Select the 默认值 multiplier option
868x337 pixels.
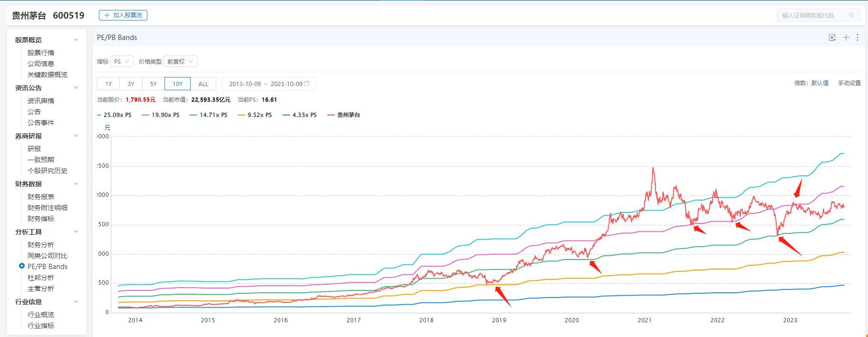tap(820, 83)
